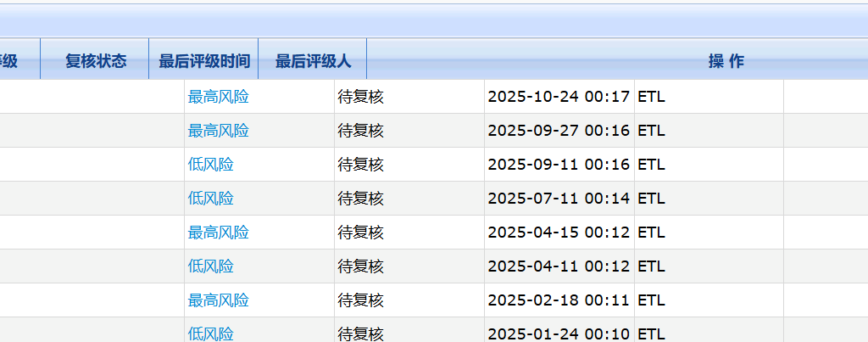The height and width of the screenshot is (342, 868).
Task: Open 最高风险 link dated 2025-10-24
Action: [x=218, y=97]
